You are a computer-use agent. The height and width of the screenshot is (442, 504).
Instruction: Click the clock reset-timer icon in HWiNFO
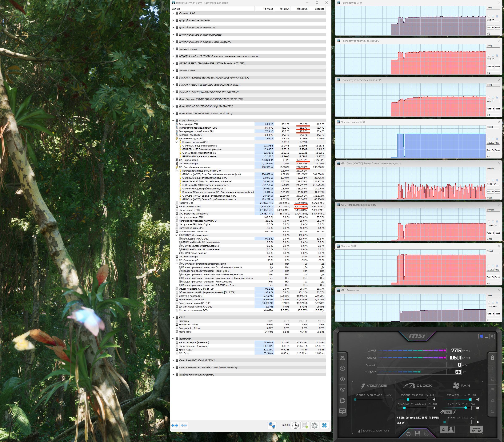295,425
